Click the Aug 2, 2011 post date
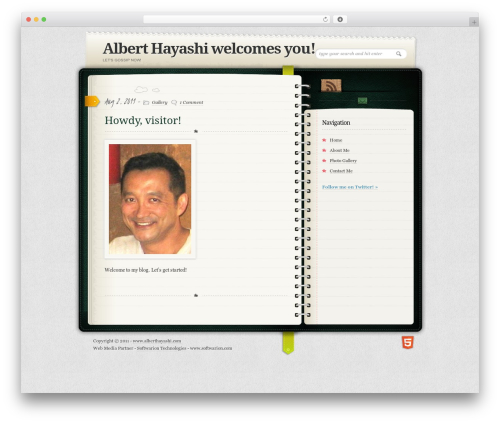The image size is (500, 423). [x=120, y=101]
